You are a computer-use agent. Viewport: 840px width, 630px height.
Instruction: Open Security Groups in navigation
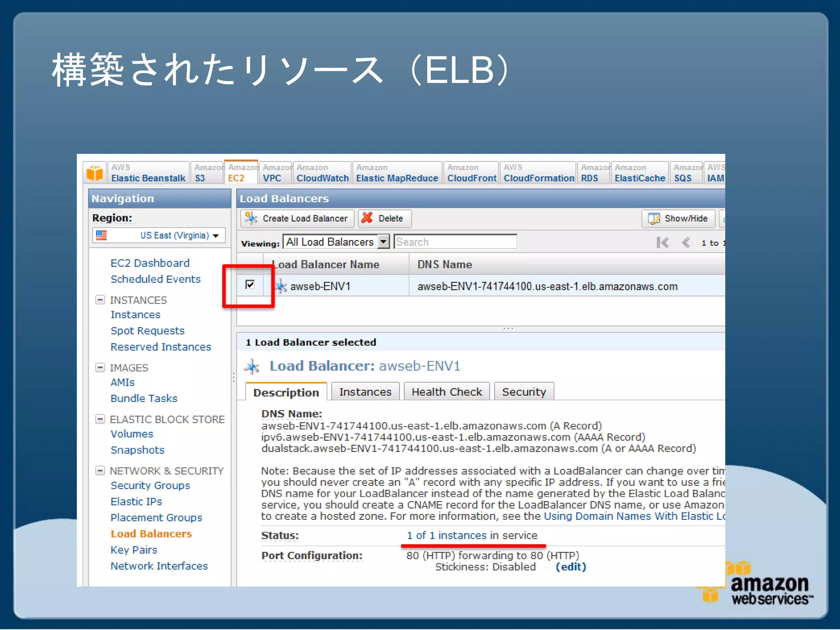pos(151,485)
